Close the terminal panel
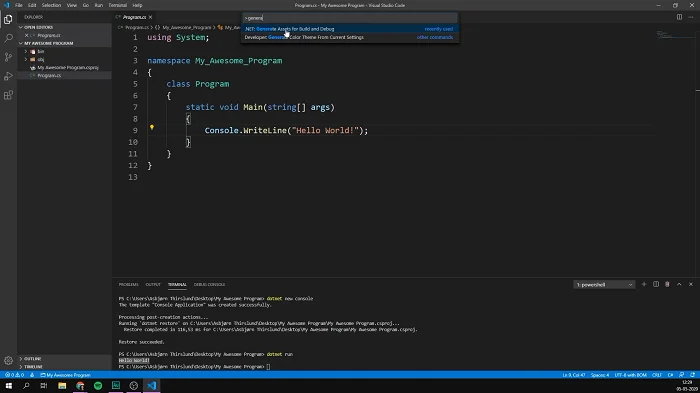This screenshot has width=700, height=393. (x=691, y=284)
